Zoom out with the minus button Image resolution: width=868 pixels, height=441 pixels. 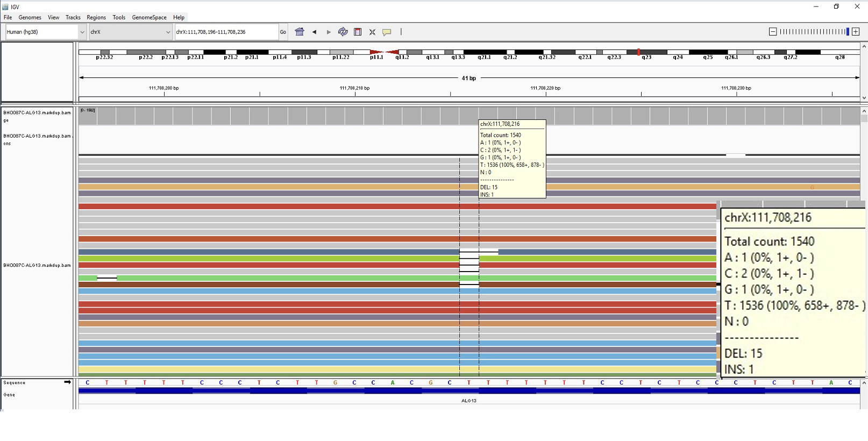pos(773,32)
